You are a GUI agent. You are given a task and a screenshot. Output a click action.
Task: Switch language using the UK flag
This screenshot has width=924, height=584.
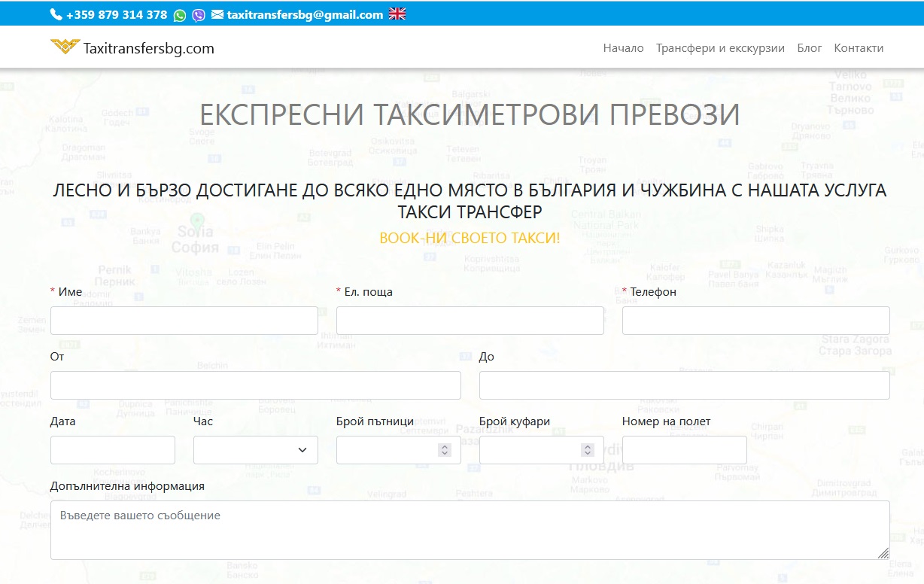pos(397,14)
